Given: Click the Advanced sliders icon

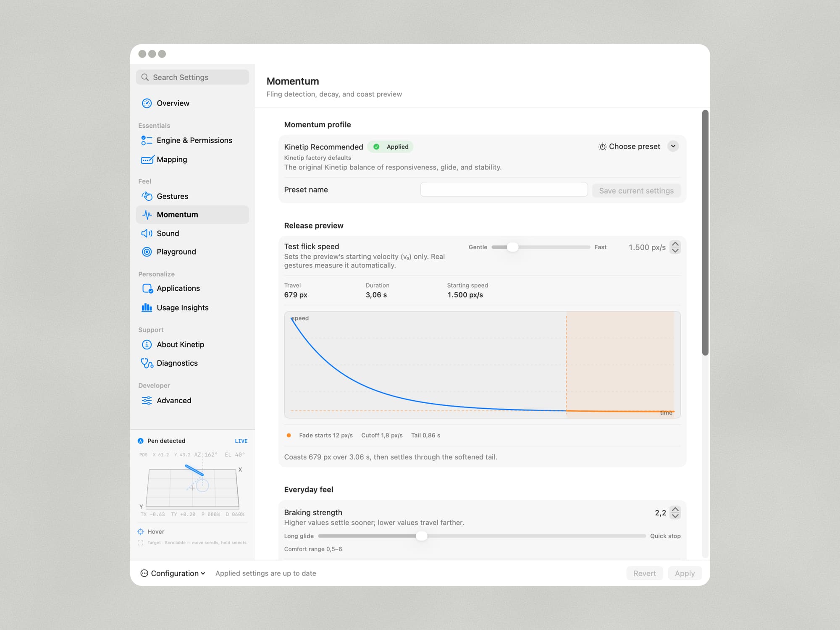Looking at the screenshot, I should click(x=147, y=401).
